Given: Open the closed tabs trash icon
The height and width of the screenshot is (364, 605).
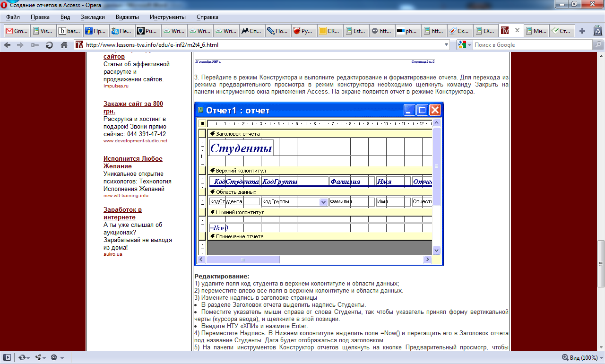Looking at the screenshot, I should (598, 31).
